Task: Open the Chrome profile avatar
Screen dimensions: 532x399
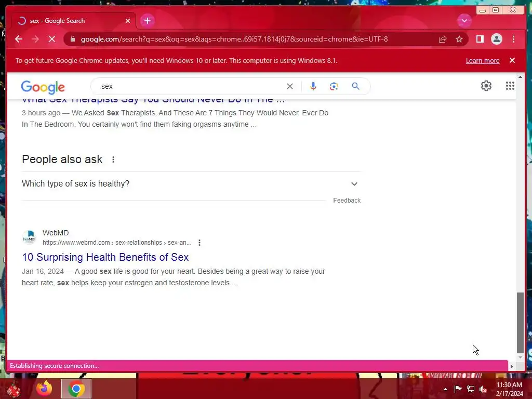Action: 496,39
